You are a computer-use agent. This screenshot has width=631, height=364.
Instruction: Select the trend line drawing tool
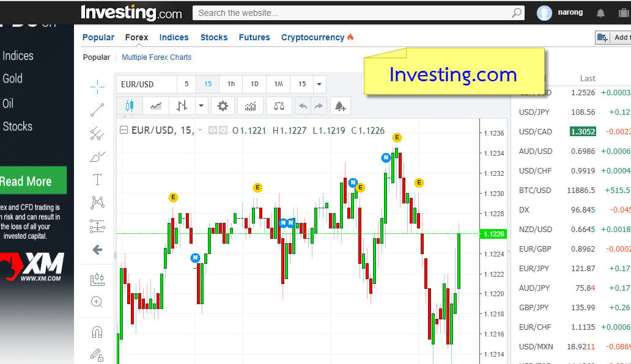(x=97, y=110)
